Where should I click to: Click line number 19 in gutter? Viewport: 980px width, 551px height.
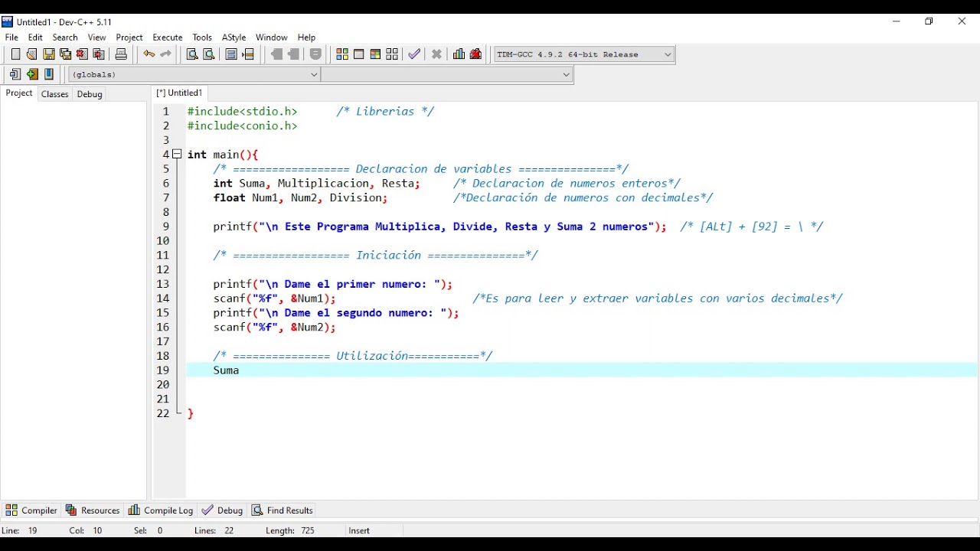pyautogui.click(x=162, y=370)
